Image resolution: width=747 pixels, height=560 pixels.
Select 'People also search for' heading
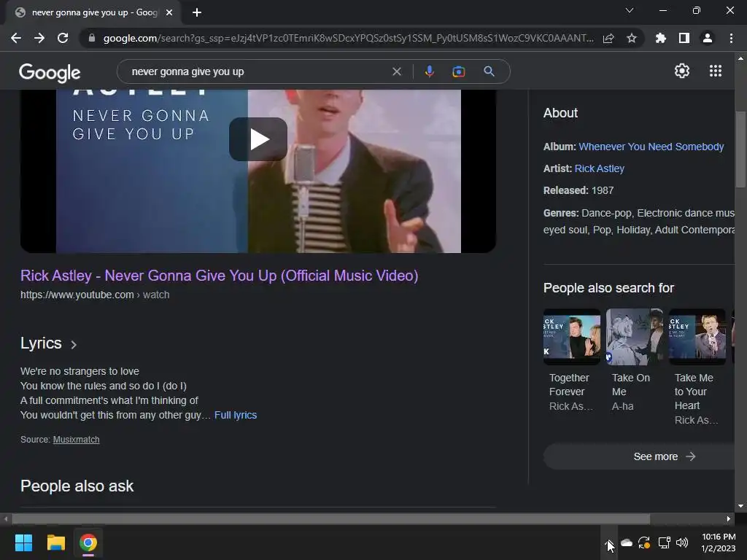tap(608, 288)
